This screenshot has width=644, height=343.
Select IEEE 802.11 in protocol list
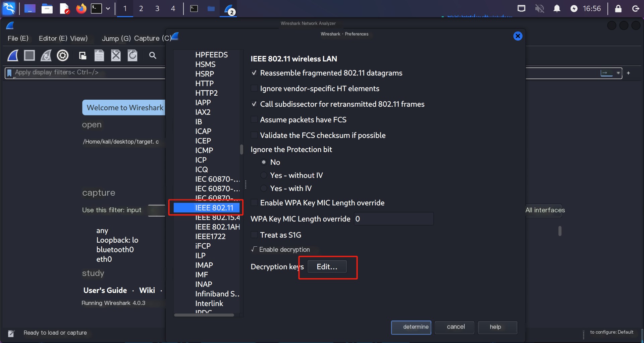(207, 208)
